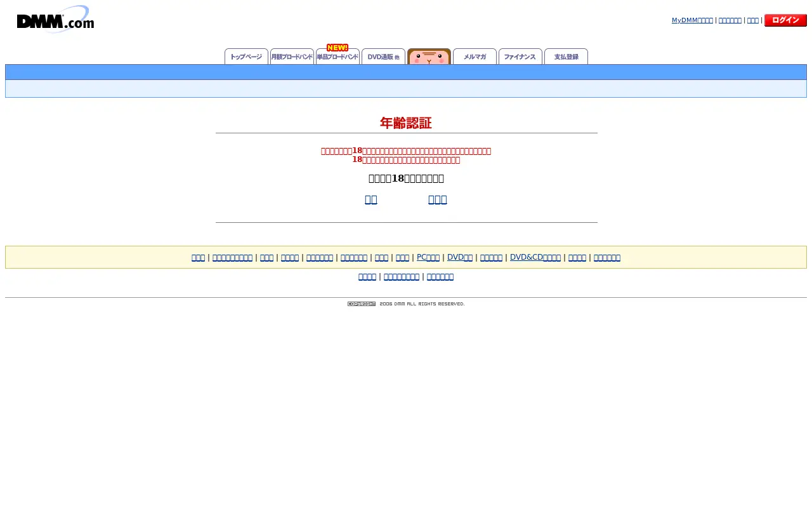This screenshot has height=508, width=812.
Task: Decline age with the right answer link
Action: coord(438,199)
